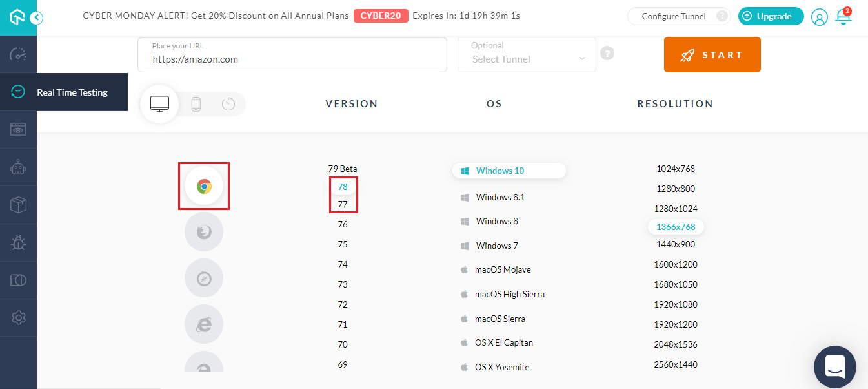Select Chrome version 76

(343, 224)
